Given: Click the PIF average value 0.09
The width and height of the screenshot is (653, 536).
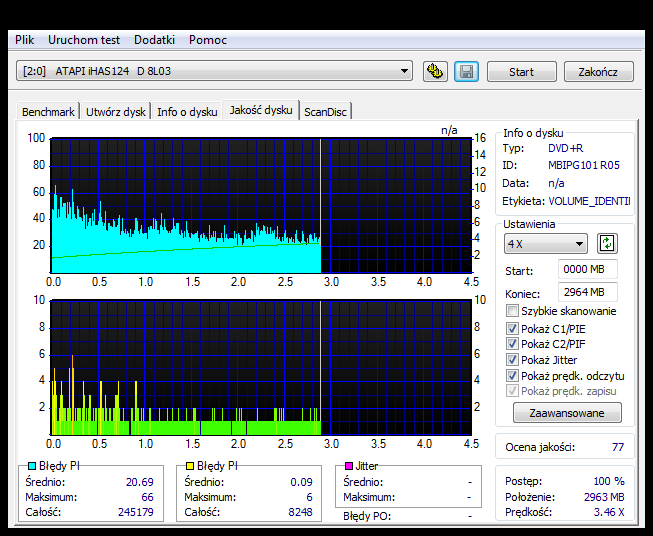Looking at the screenshot, I should pyautogui.click(x=302, y=482).
